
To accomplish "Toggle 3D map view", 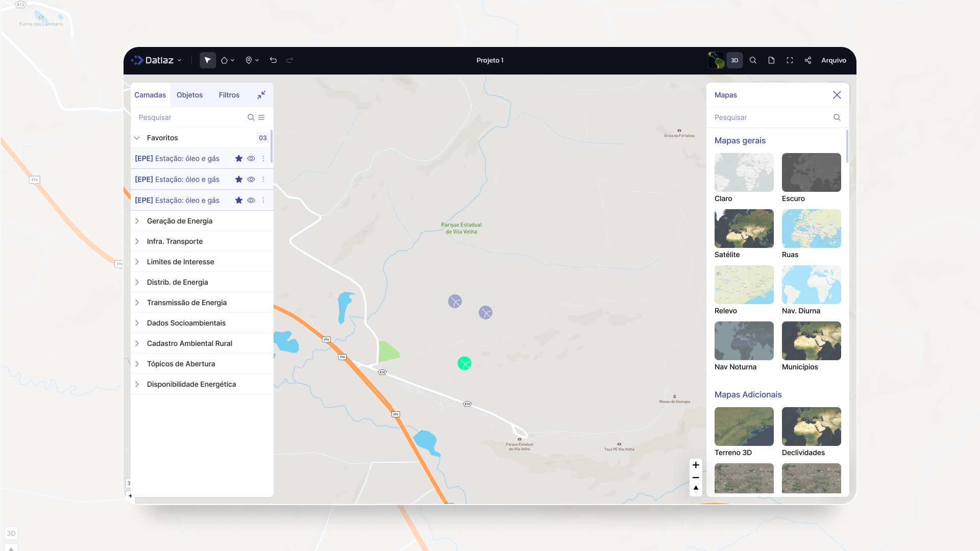I will click(734, 60).
